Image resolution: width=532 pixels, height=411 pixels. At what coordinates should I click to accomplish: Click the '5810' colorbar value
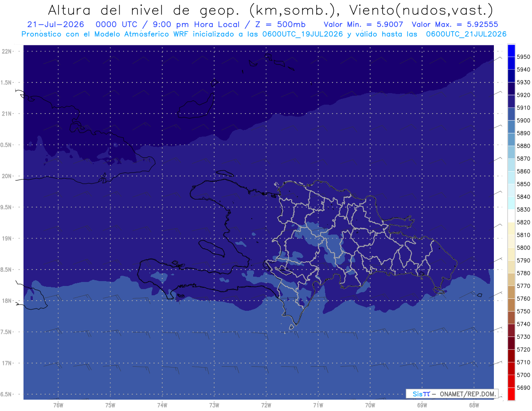click(x=524, y=235)
